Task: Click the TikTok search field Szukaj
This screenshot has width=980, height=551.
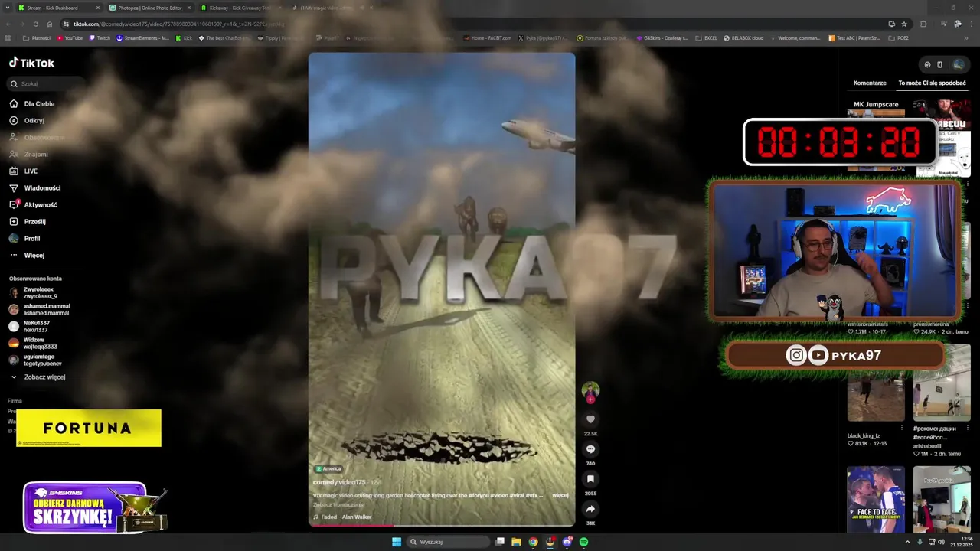Action: click(x=46, y=83)
